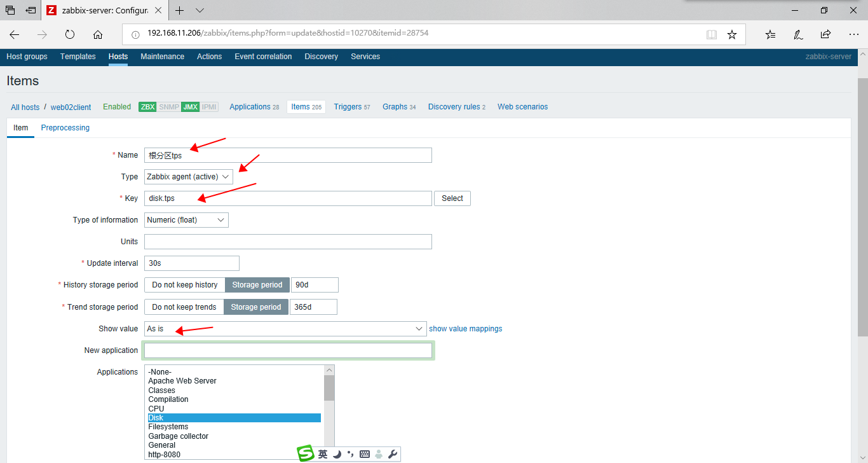The height and width of the screenshot is (463, 868).
Task: Toggle the IME punctuation mode icon
Action: click(350, 454)
